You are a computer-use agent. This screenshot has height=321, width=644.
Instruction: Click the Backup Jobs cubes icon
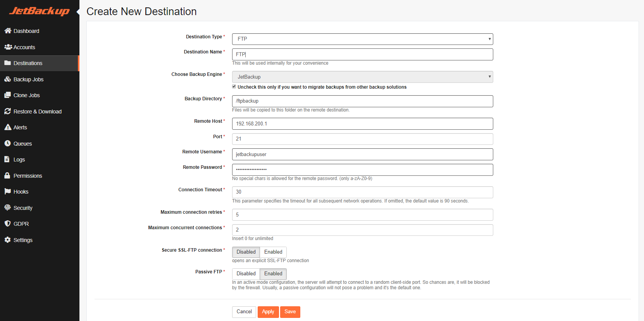point(7,79)
